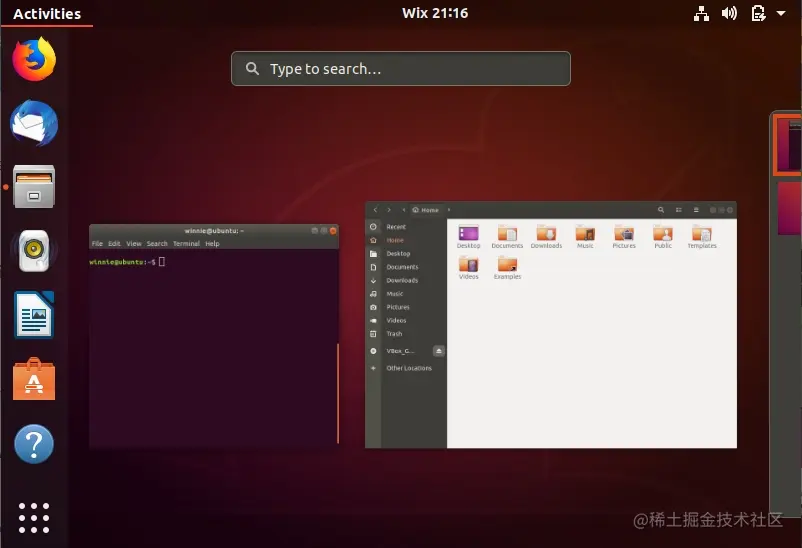Viewport: 802px width, 548px height.
Task: Open the hamburger menu in Files
Action: click(x=696, y=210)
